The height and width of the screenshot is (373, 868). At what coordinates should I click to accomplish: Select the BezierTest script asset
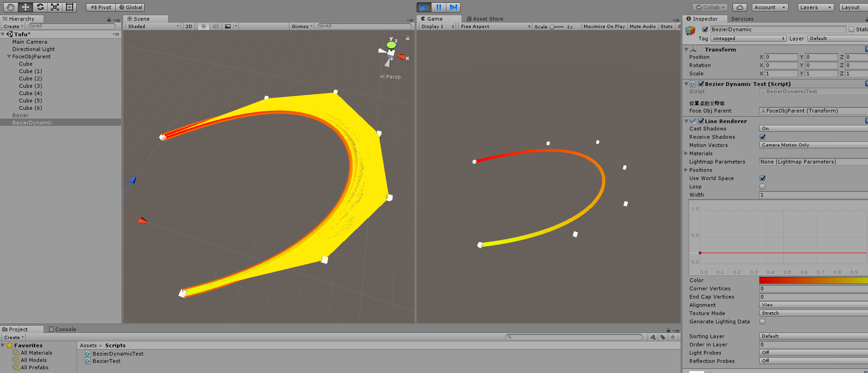click(x=103, y=361)
